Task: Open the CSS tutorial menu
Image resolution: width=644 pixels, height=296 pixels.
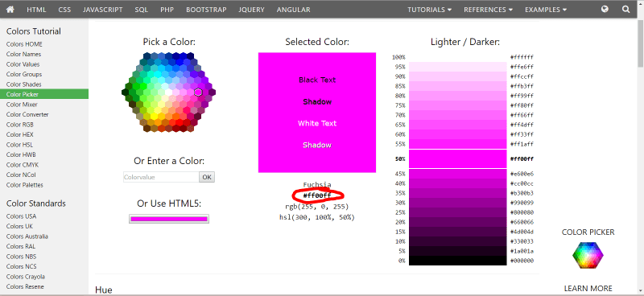Action: pos(64,10)
